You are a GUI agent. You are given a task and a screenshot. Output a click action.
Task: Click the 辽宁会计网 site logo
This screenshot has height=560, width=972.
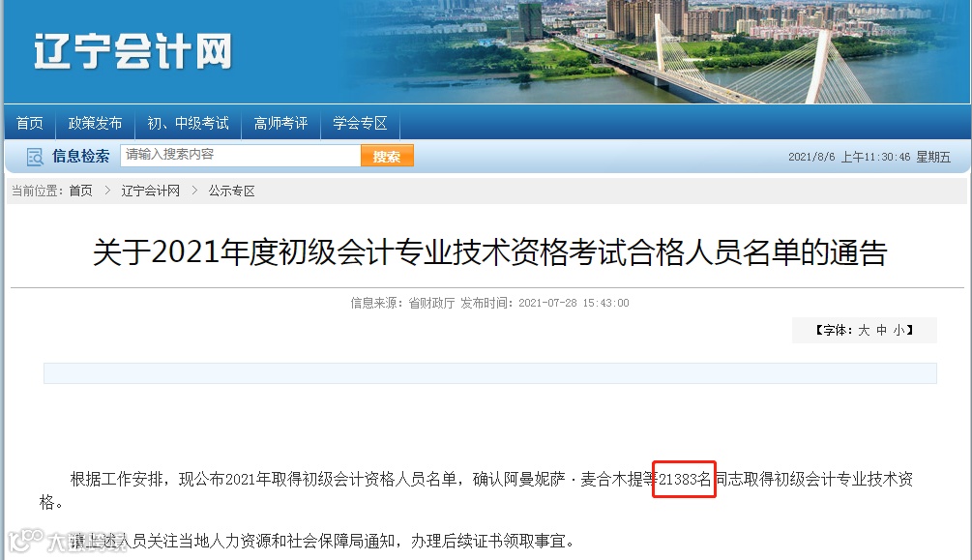point(133,51)
